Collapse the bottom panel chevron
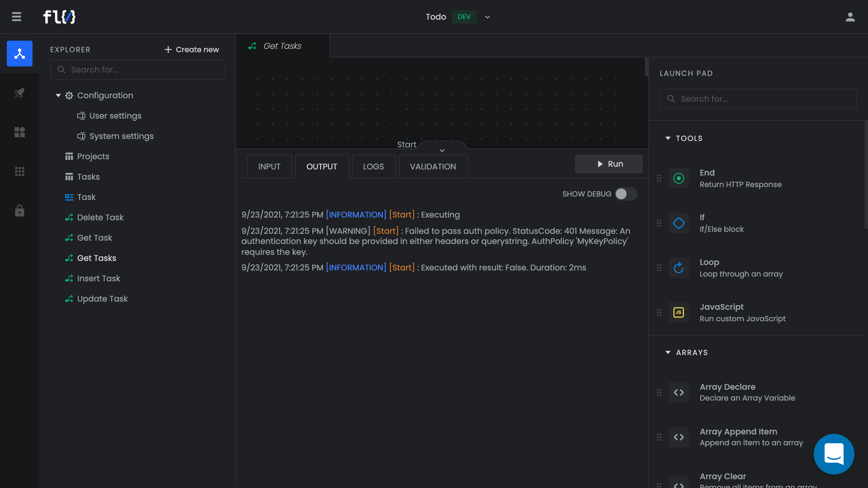Screen dimensions: 868x488 (442, 150)
